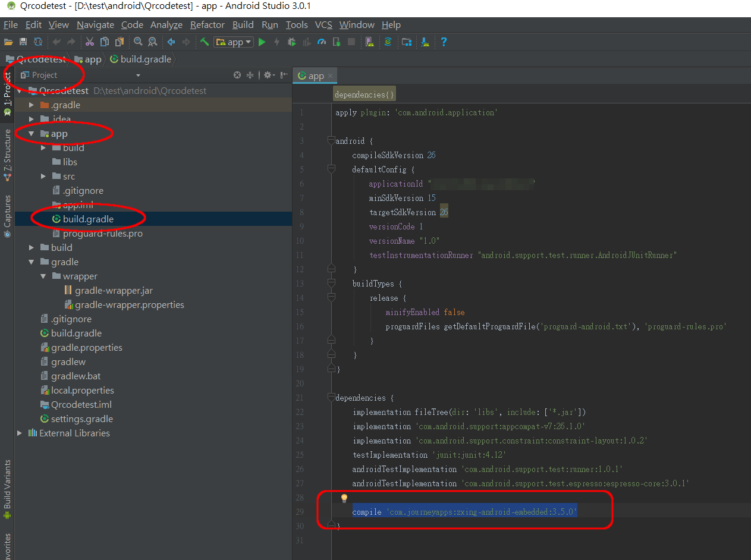
Task: Click Run with Coverage icon
Action: [307, 42]
